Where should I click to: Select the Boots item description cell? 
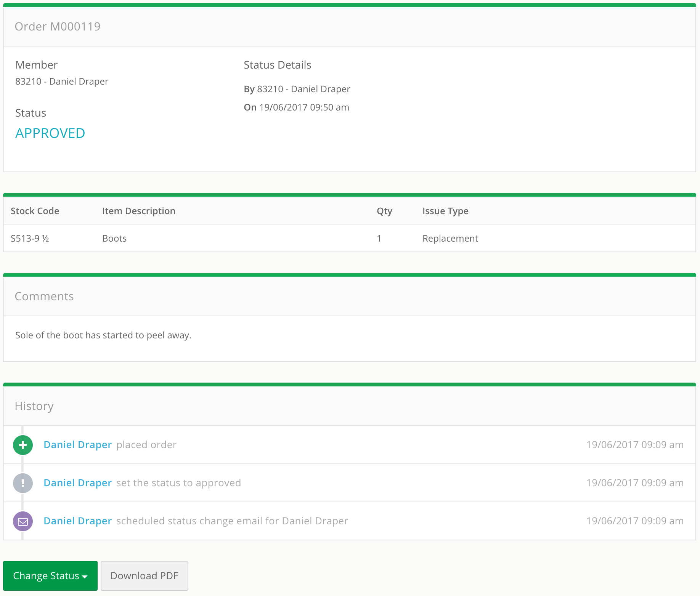pos(114,239)
